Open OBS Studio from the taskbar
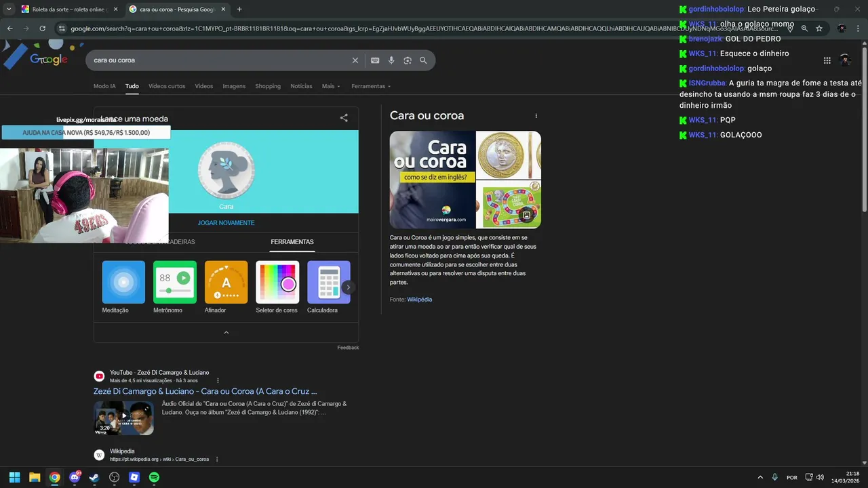This screenshot has height=488, width=868. [115, 477]
